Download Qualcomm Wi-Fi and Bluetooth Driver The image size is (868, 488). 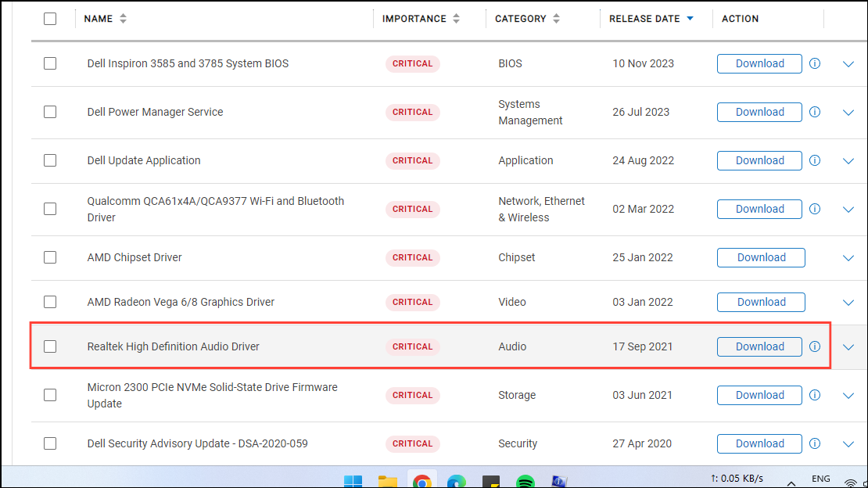[759, 209]
